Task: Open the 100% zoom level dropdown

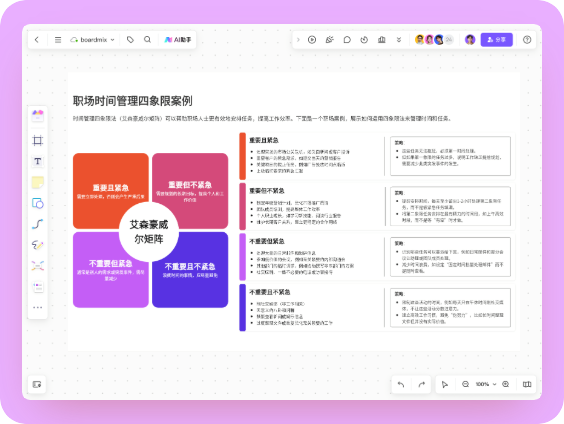Action: (x=486, y=384)
